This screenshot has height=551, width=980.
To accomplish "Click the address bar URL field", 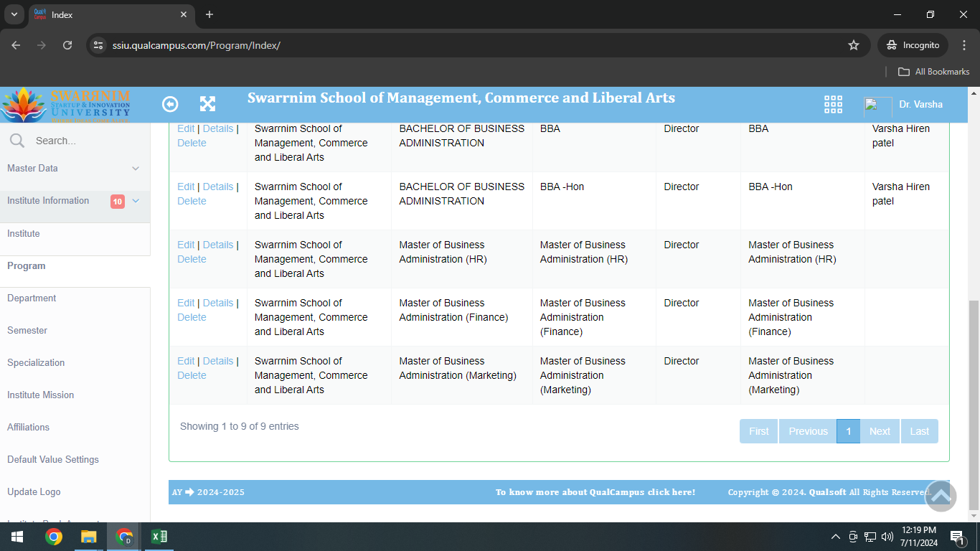I will 473,45.
